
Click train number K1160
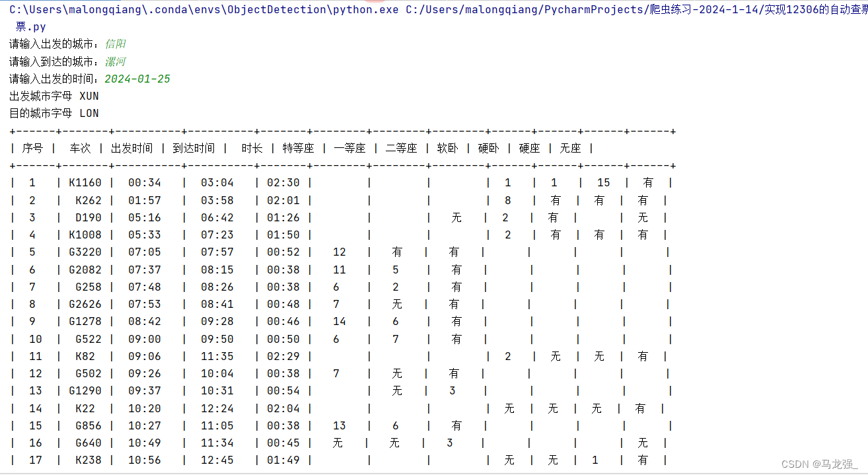(85, 183)
